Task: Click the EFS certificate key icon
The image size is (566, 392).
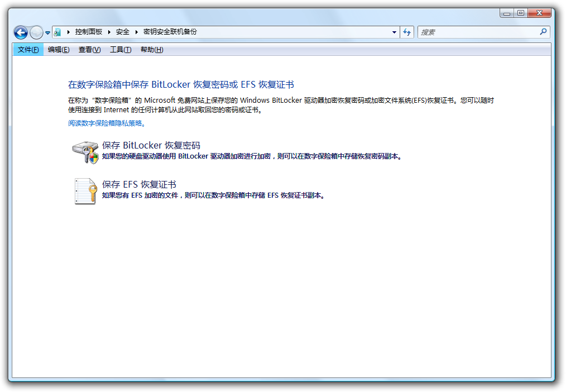Action: 85,192
